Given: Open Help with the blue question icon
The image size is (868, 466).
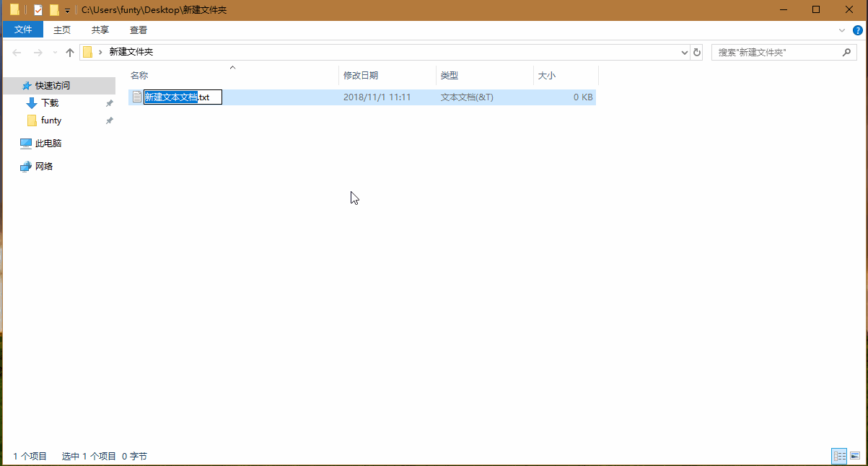Looking at the screenshot, I should coord(858,30).
